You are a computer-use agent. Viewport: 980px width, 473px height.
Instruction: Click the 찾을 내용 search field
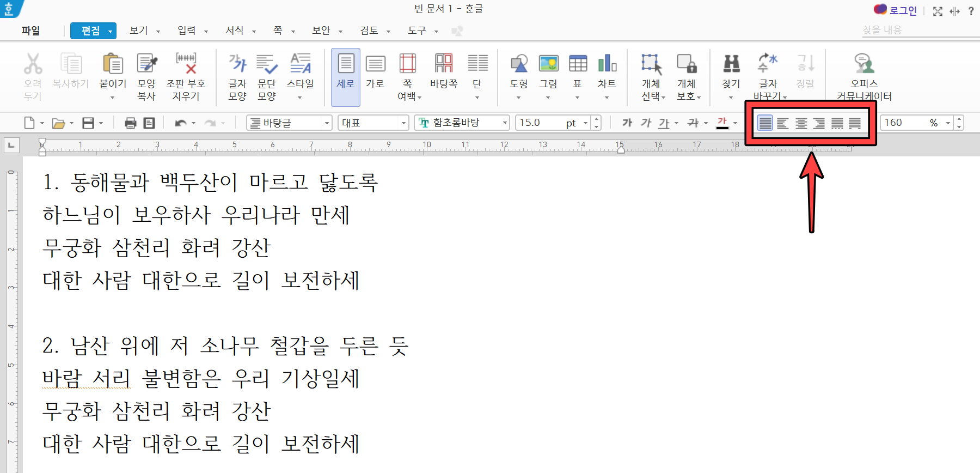click(920, 31)
